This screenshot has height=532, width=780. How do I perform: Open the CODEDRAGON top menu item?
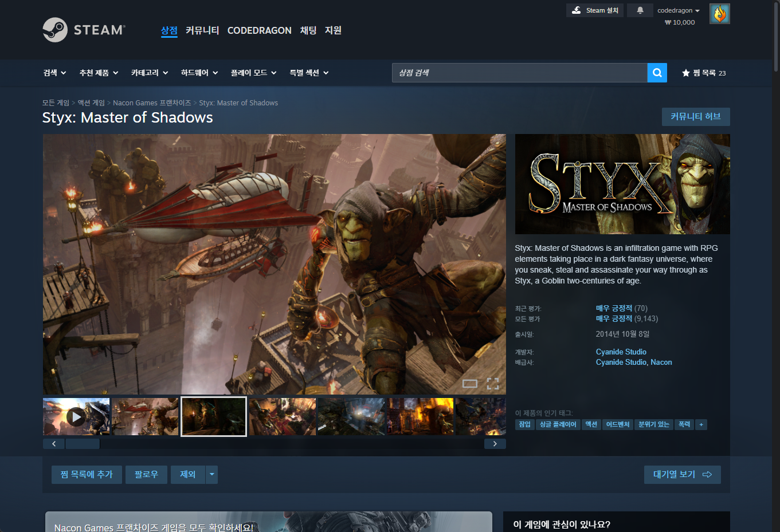click(x=260, y=30)
